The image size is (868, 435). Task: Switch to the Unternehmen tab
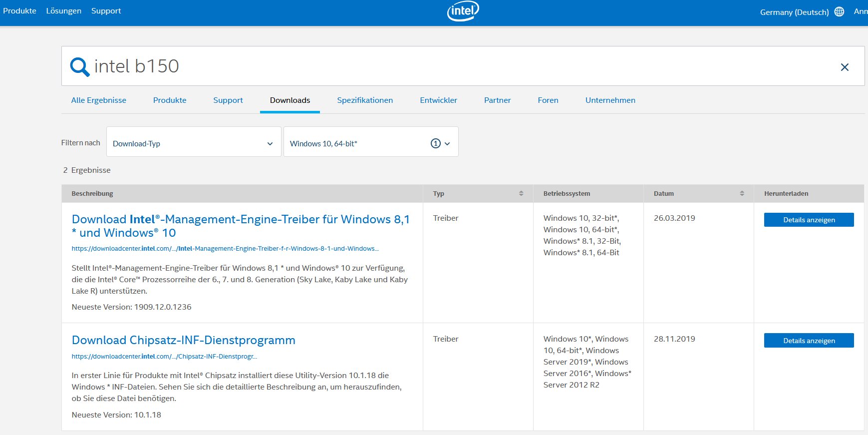610,100
